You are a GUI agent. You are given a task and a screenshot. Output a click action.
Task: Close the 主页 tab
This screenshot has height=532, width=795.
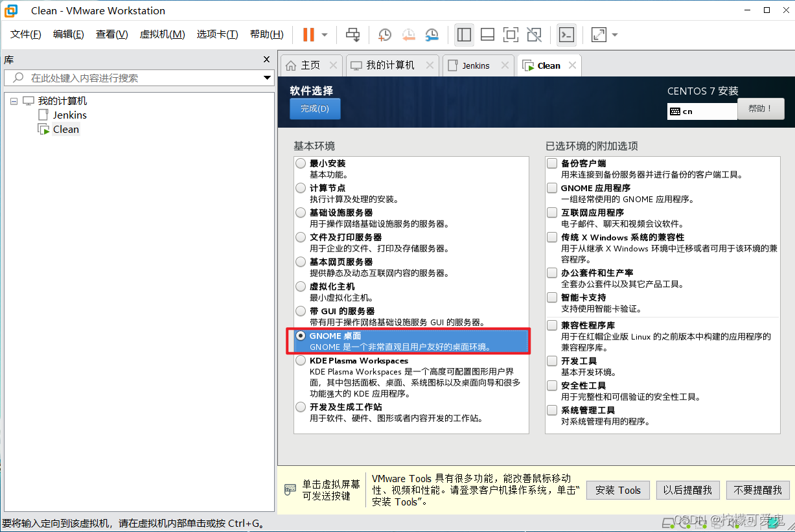click(x=333, y=65)
